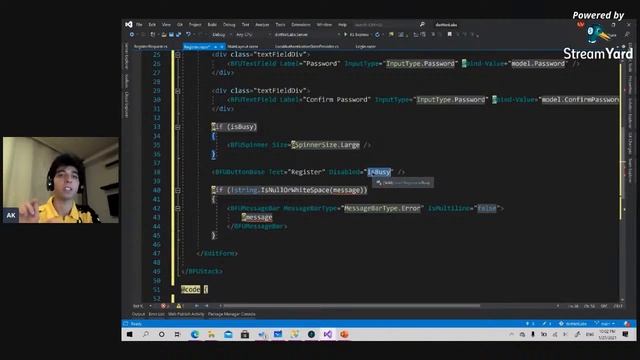The image size is (640, 360).
Task: Open PowerPoint from the taskbar
Action: coord(344,334)
